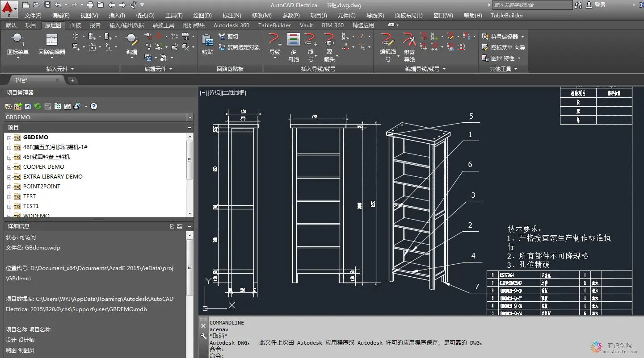The height and width of the screenshot is (358, 644).
Task: Open the quick access toolbar customize dropdown
Action: point(142,5)
